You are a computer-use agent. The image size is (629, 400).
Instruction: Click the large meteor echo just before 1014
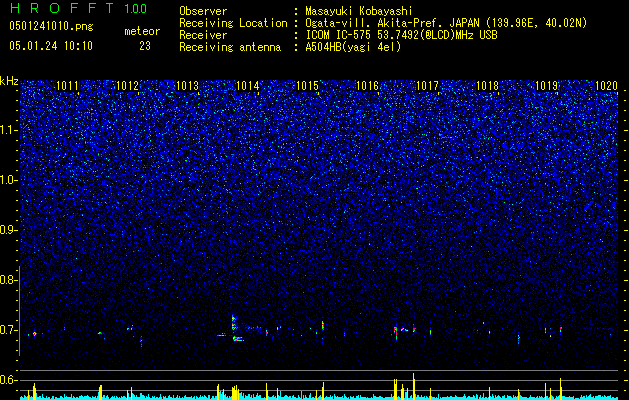point(237,328)
